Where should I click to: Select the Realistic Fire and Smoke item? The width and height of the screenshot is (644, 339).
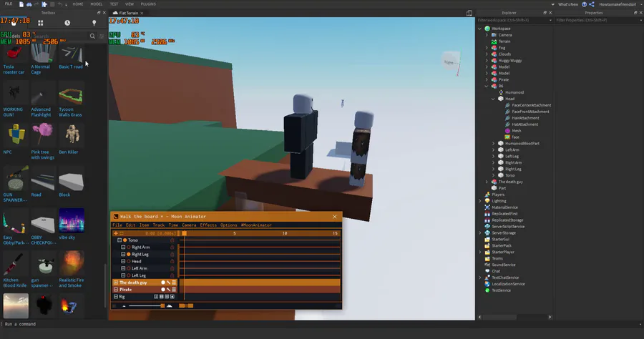[x=72, y=269]
